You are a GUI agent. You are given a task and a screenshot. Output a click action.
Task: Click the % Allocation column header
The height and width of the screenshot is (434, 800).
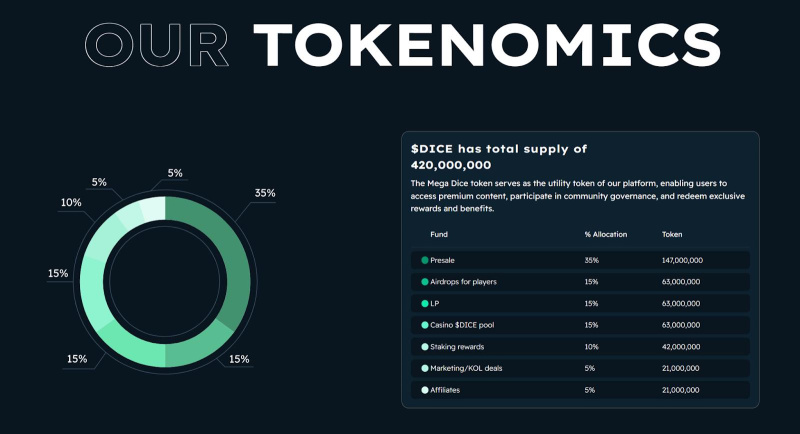coord(606,234)
